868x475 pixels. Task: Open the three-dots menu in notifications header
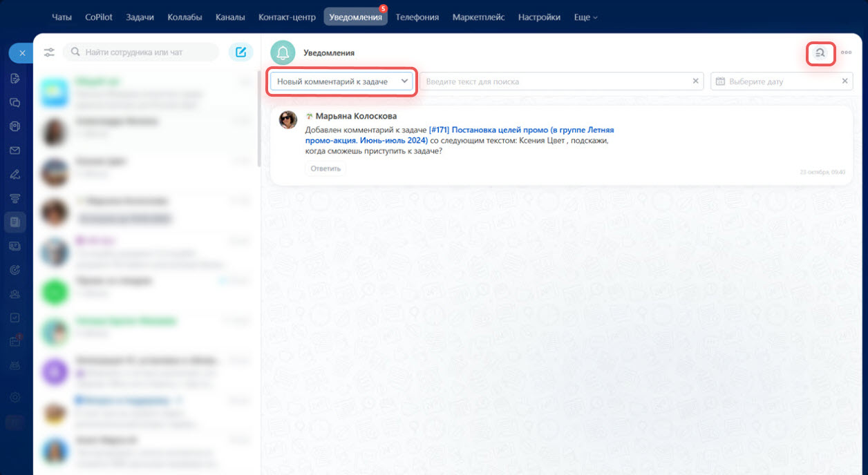pos(846,53)
